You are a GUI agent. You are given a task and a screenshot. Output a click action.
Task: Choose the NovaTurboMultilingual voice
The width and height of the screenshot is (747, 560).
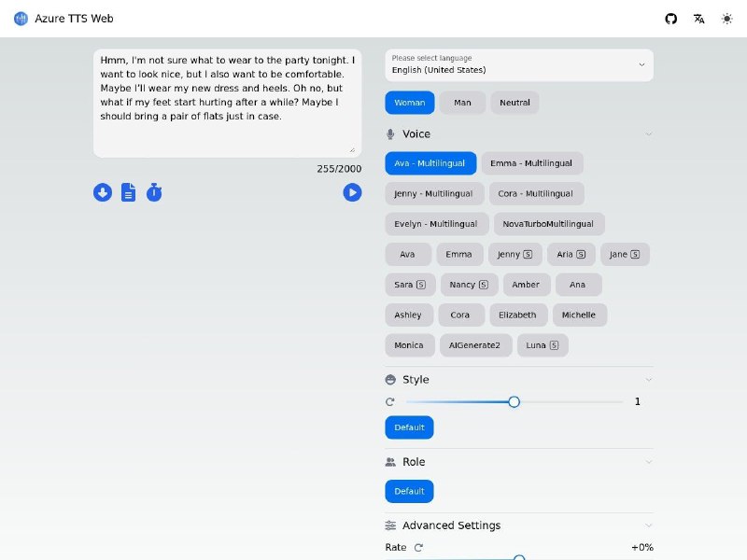tap(549, 224)
